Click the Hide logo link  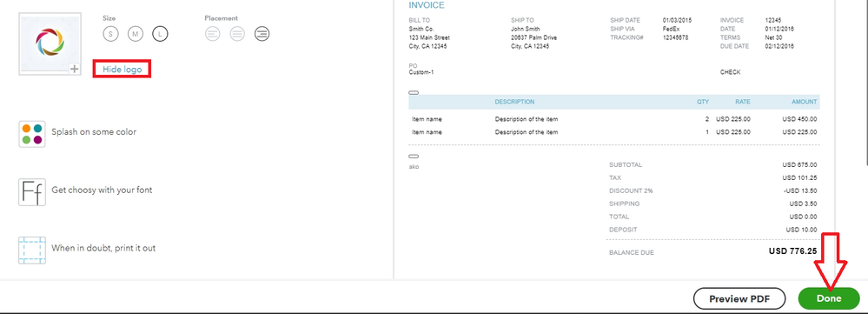coord(122,70)
